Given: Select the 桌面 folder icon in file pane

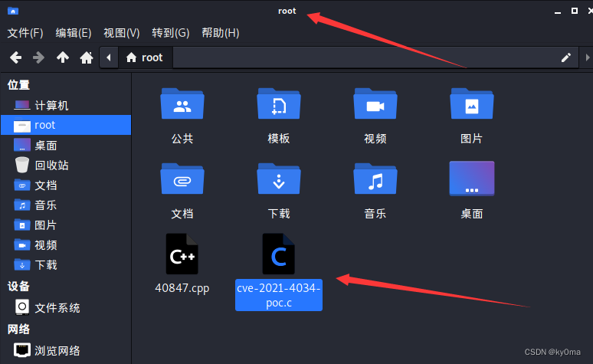Looking at the screenshot, I should point(472,179).
